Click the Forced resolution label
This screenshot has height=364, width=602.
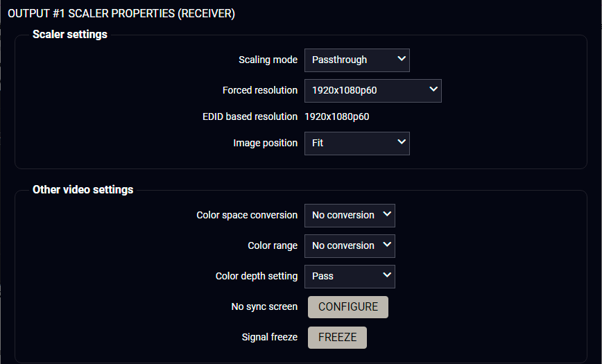point(260,91)
